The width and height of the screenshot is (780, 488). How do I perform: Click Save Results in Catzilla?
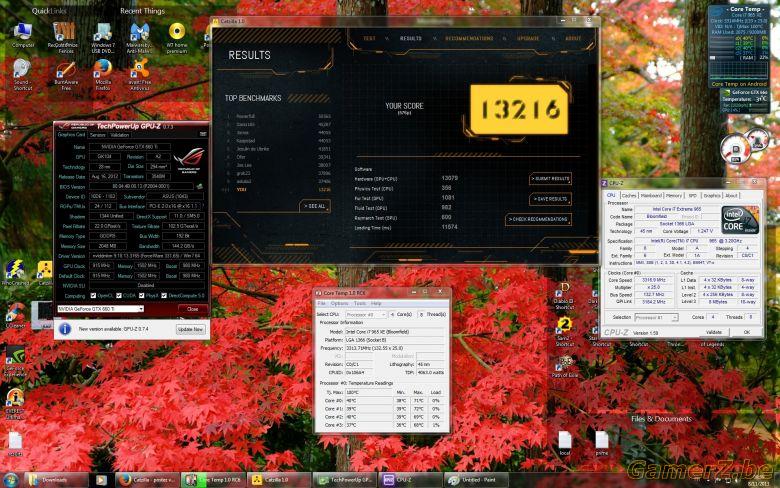[550, 199]
